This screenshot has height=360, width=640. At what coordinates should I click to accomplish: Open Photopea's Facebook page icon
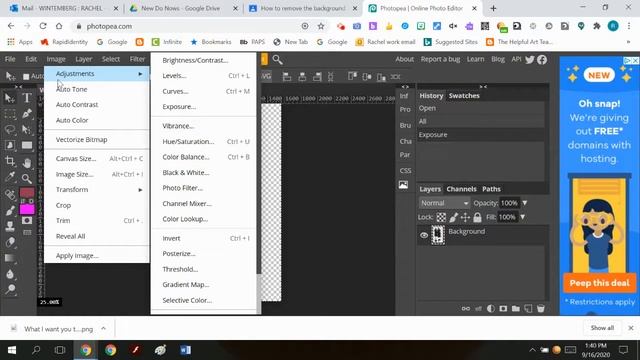tap(542, 60)
